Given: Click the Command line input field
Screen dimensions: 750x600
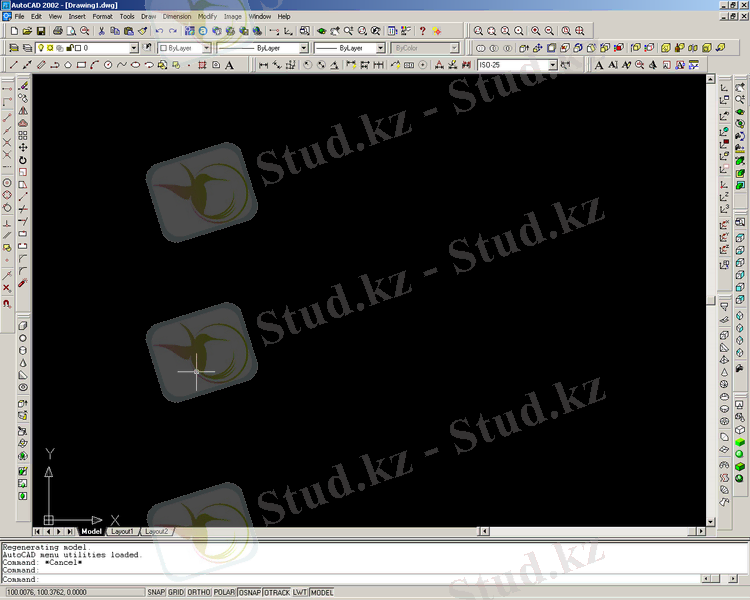Looking at the screenshot, I should (x=352, y=579).
